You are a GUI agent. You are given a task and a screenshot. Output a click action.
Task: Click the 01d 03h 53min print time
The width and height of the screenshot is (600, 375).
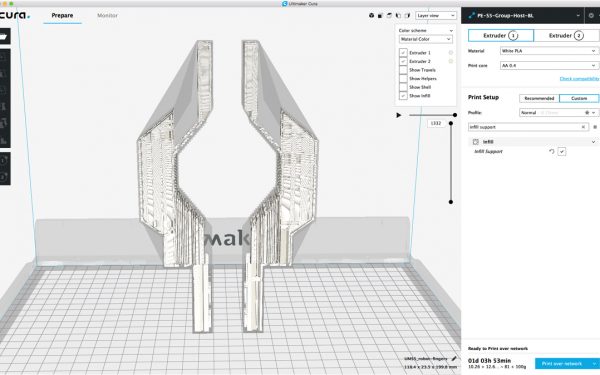pos(489,360)
